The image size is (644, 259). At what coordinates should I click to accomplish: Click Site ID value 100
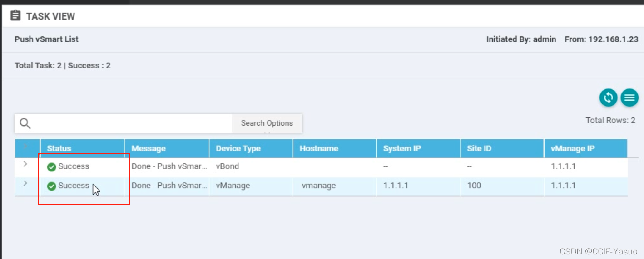pos(474,186)
